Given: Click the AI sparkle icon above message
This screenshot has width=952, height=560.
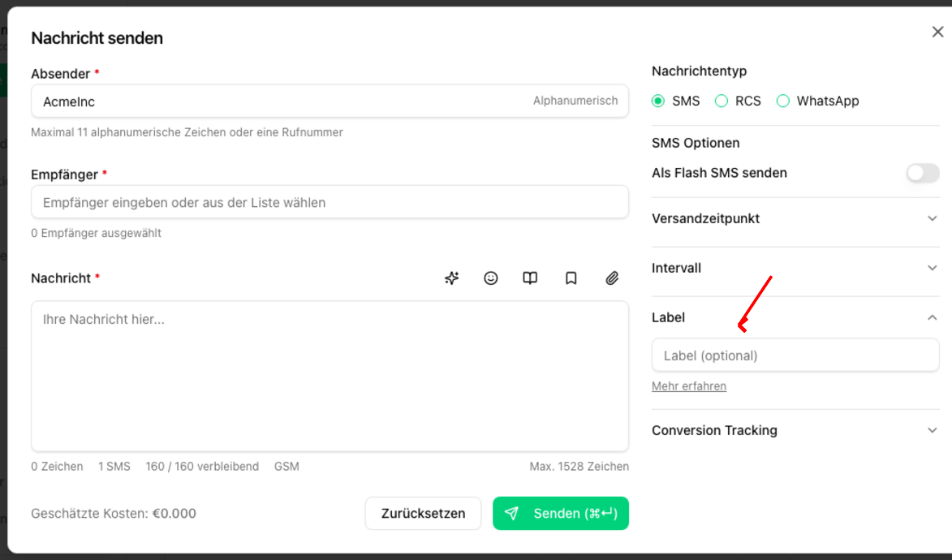Looking at the screenshot, I should coord(452,278).
